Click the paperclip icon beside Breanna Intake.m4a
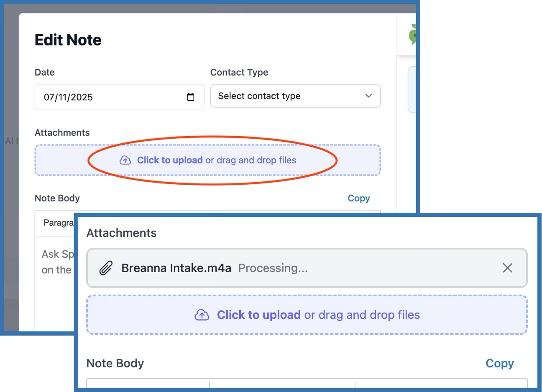The width and height of the screenshot is (542, 392). tap(106, 268)
